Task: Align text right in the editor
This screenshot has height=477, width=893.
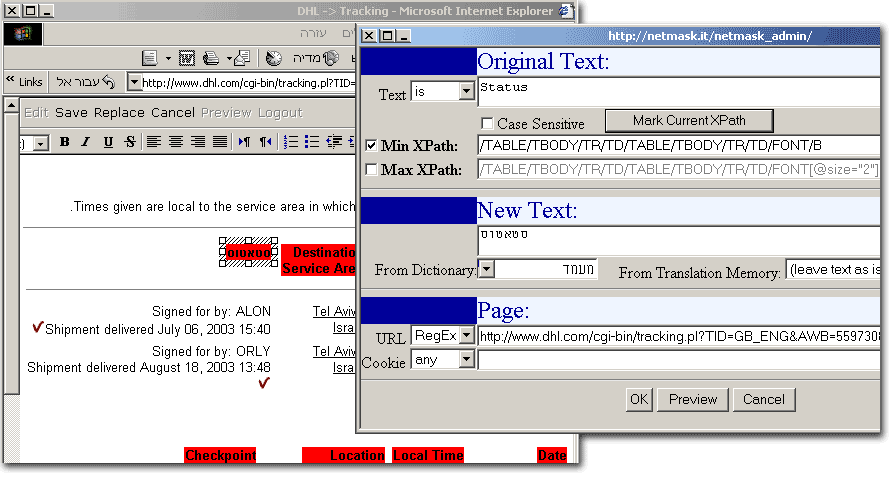Action: [x=198, y=142]
